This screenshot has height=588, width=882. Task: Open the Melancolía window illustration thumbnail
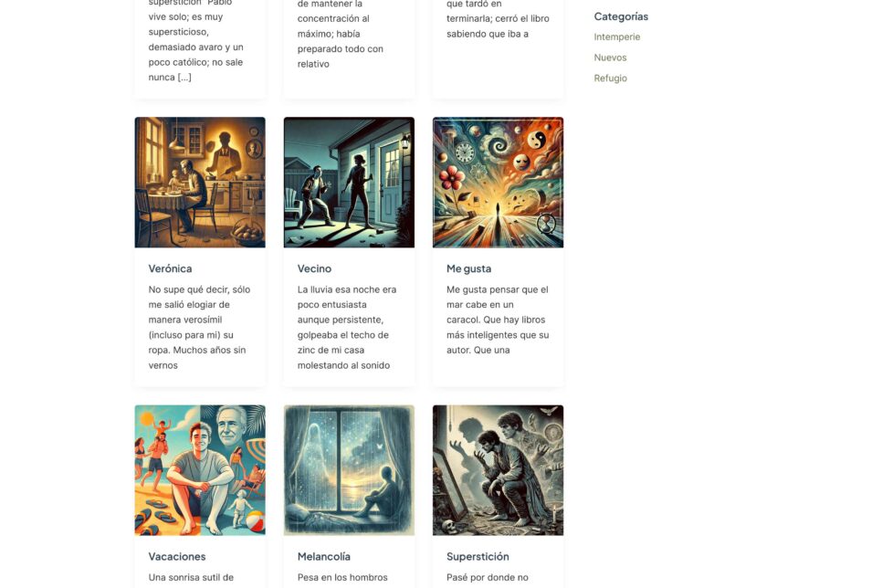tap(349, 470)
